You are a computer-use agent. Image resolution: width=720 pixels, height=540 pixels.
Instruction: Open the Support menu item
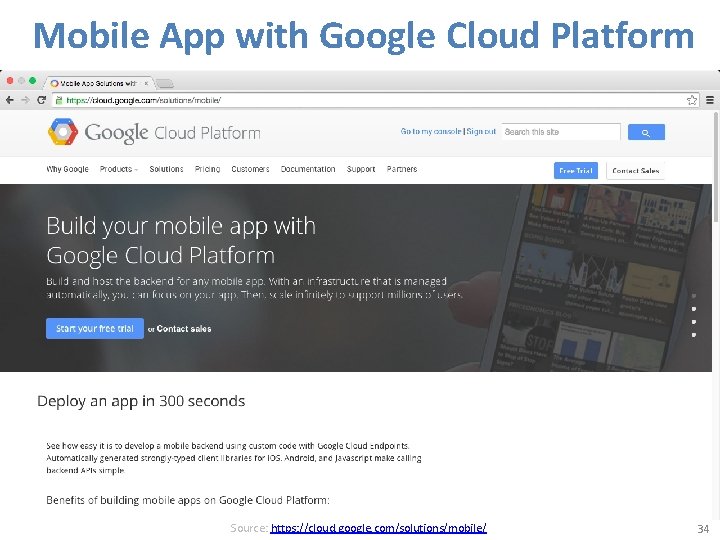pyautogui.click(x=361, y=169)
